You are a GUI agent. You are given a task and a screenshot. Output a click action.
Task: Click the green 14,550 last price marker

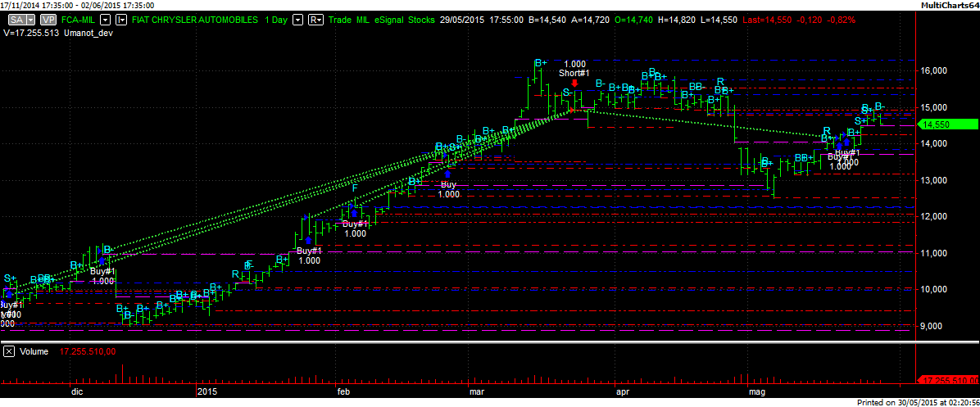(946, 124)
